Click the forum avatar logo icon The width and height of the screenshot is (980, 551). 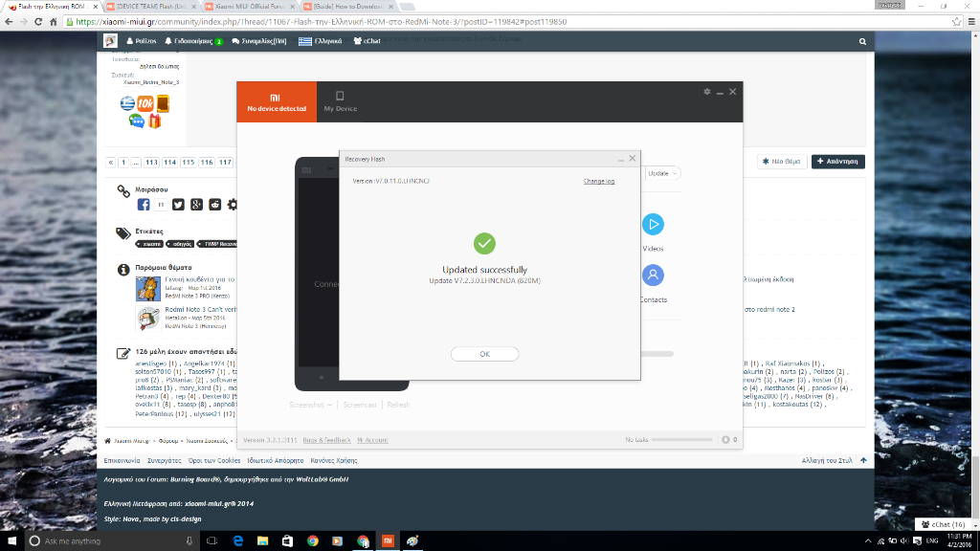pyautogui.click(x=111, y=40)
